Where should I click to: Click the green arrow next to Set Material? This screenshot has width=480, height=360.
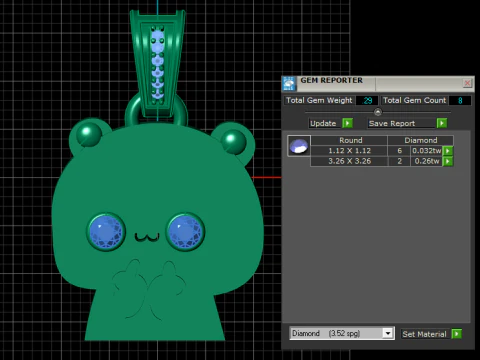coord(456,334)
